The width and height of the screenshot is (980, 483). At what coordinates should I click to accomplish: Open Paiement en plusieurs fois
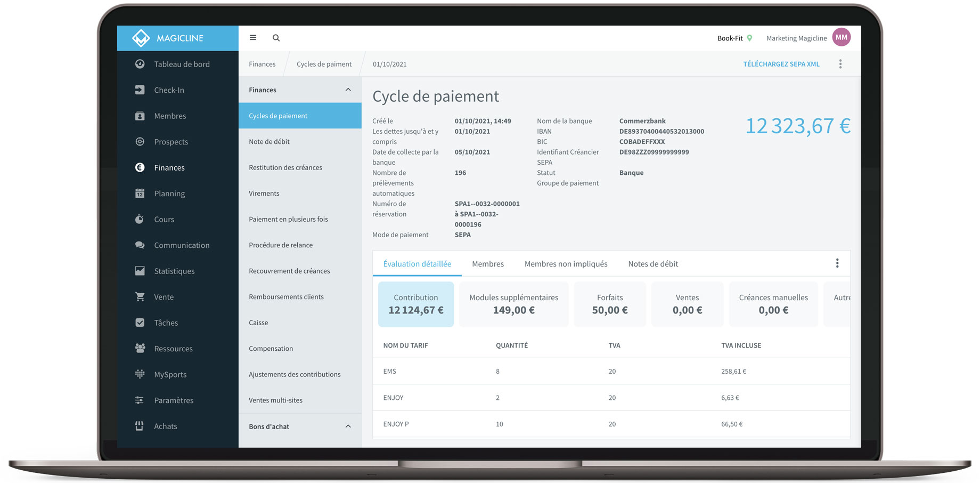tap(300, 219)
